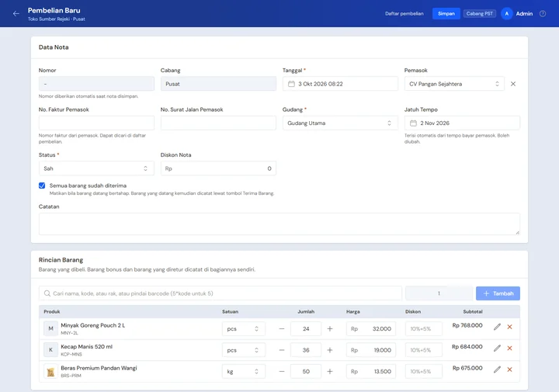The height and width of the screenshot is (392, 559).
Task: Click Kecap Manis quantity field 36
Action: [x=306, y=350]
